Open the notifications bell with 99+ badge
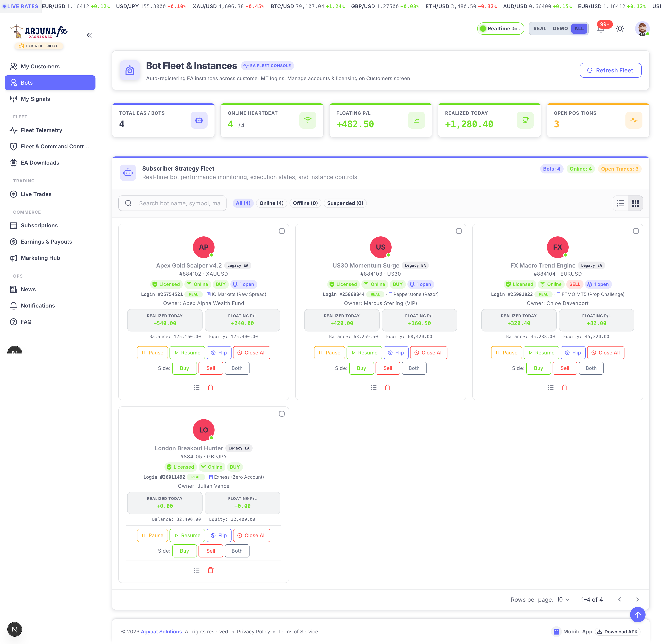This screenshot has width=661, height=644. (601, 29)
